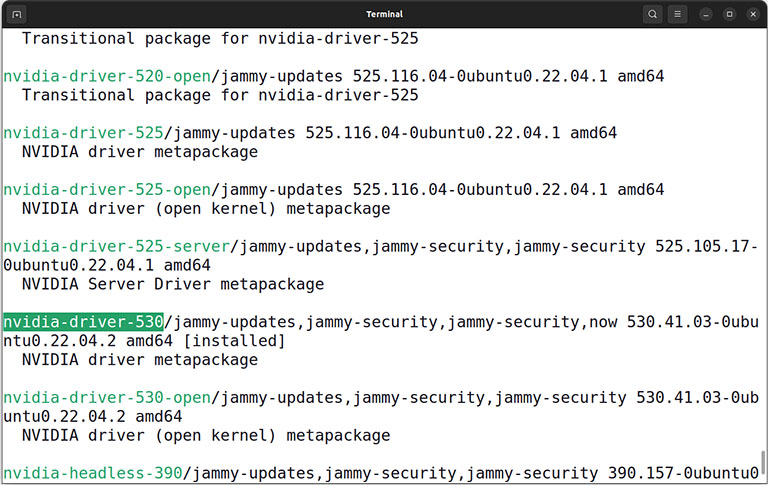Click the nvidia-headless-390 package name
This screenshot has height=485, width=768.
point(93,473)
